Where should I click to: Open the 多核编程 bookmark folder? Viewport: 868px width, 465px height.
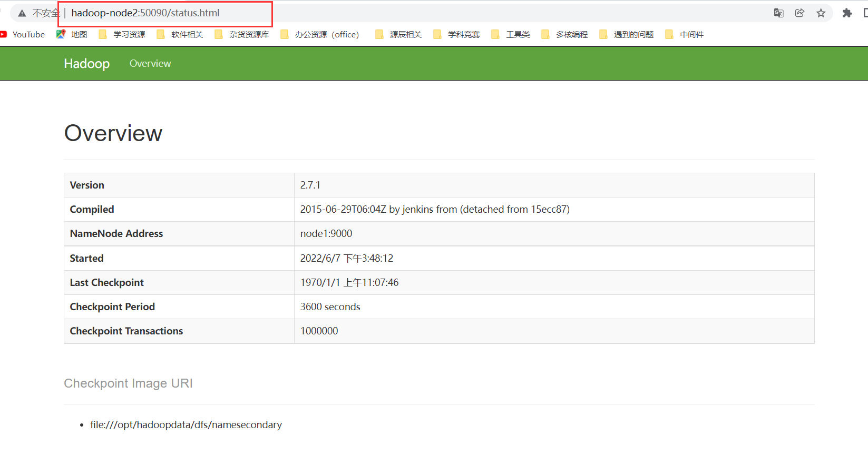click(564, 34)
